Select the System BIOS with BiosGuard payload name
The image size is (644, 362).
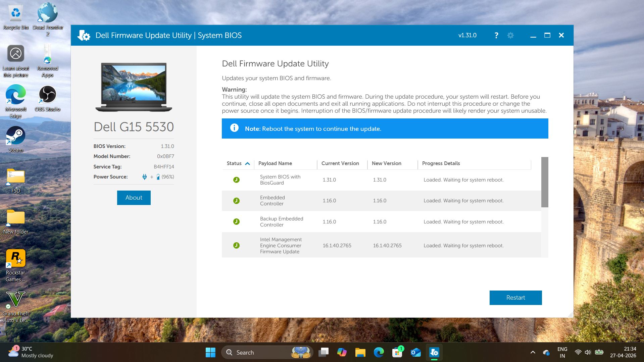[280, 180]
